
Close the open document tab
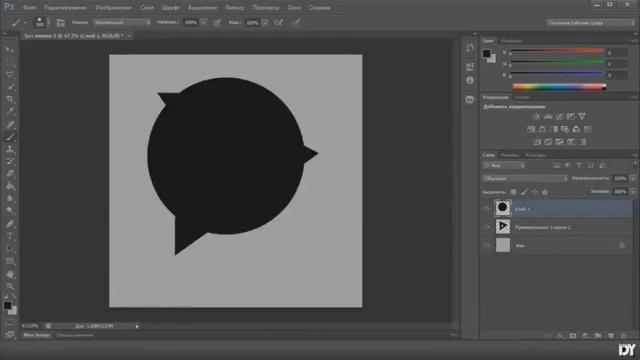(x=129, y=36)
